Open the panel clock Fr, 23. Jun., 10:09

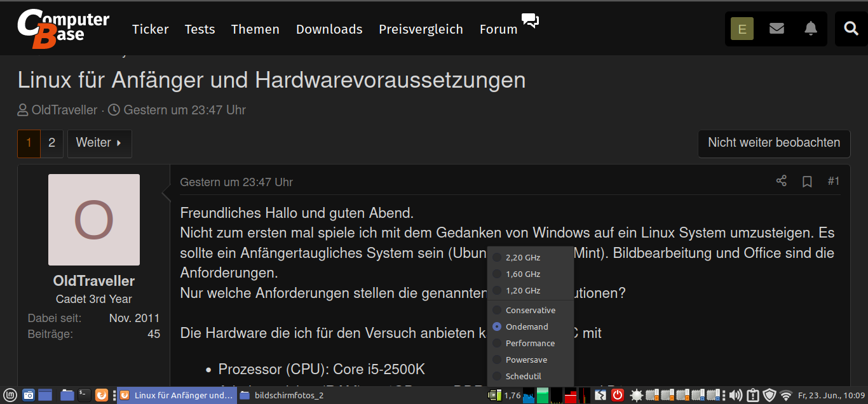click(832, 396)
